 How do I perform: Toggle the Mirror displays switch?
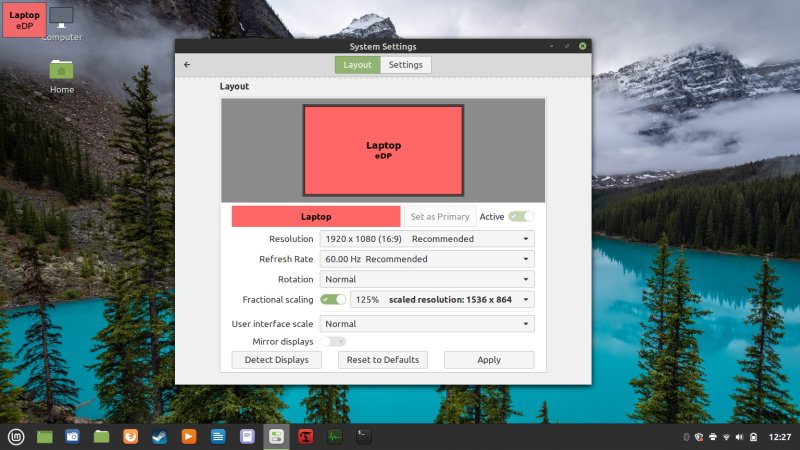click(x=333, y=341)
